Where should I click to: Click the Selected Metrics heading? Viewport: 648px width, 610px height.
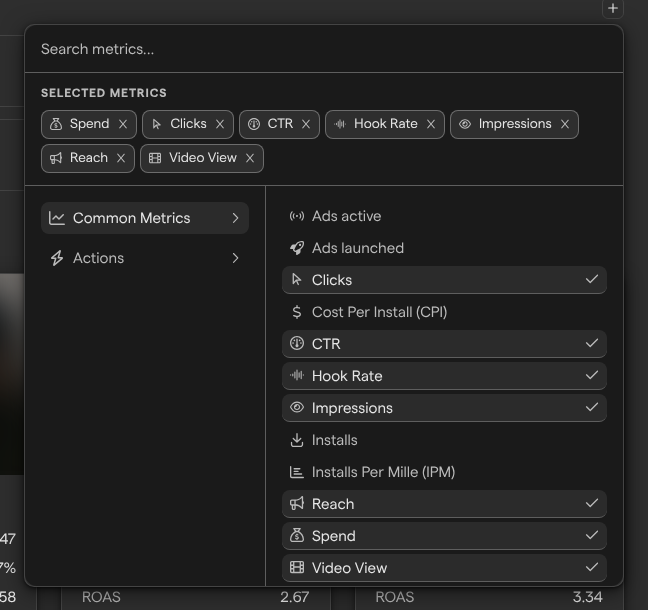pos(104,93)
